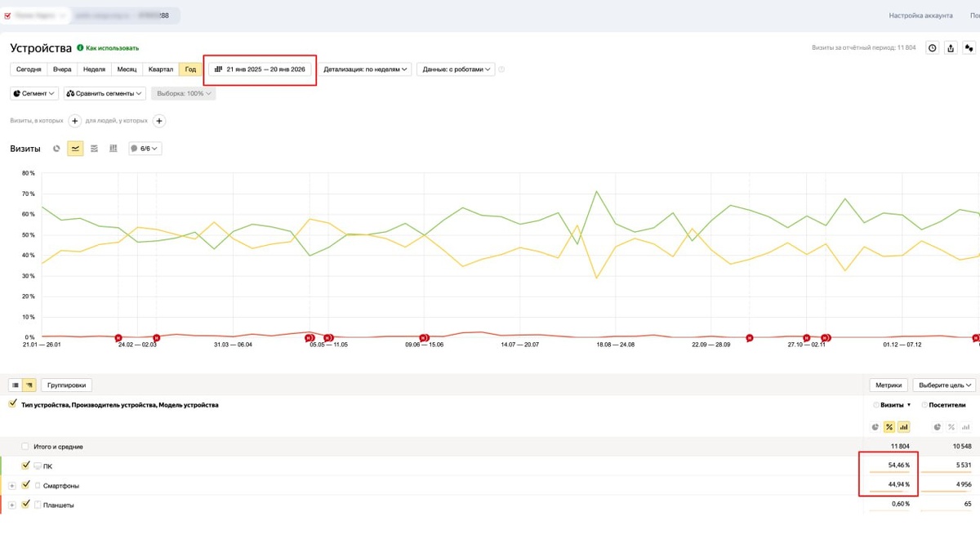980x539 pixels.
Task: Click chart annotation marker near 09.06 — 15.06
Action: point(424,337)
